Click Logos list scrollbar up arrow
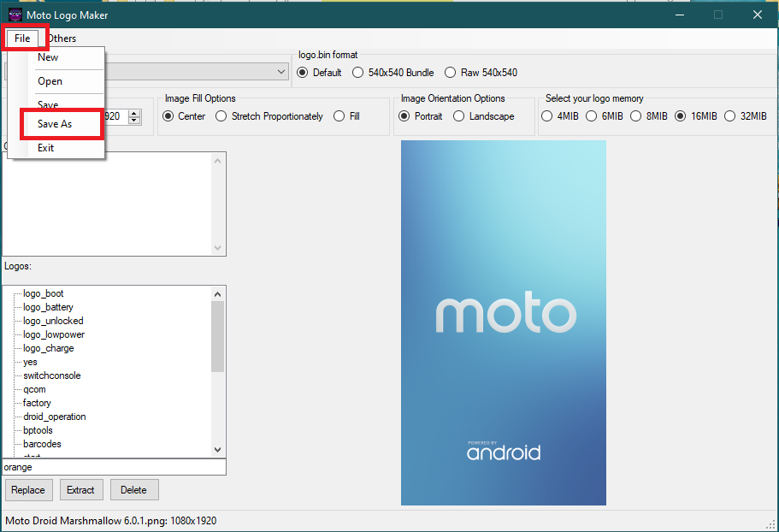Image resolution: width=779 pixels, height=532 pixels. coord(217,294)
